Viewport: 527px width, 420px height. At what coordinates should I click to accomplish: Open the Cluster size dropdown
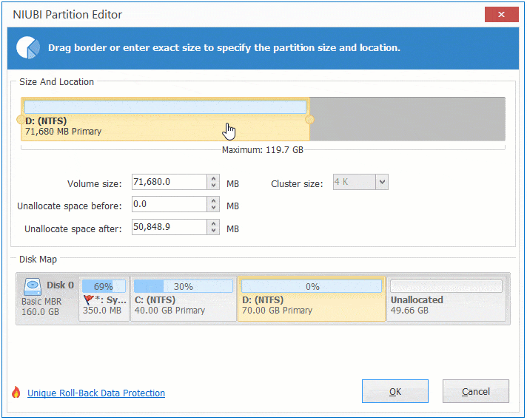[x=381, y=182]
